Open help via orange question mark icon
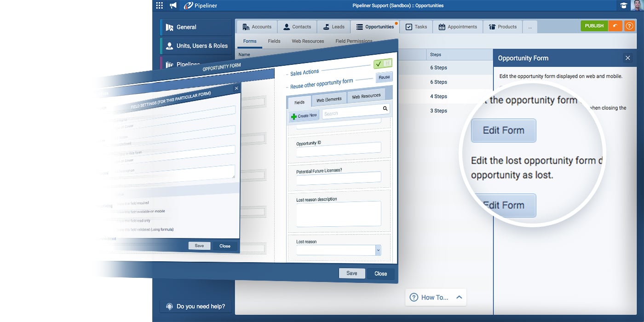Screen dimensions: 644x322 point(629,26)
